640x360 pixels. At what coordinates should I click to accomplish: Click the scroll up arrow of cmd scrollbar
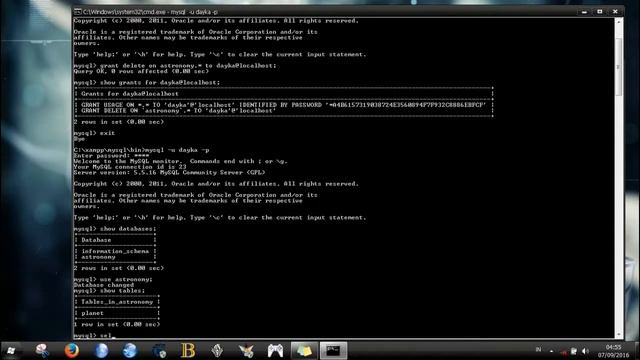tap(618, 21)
